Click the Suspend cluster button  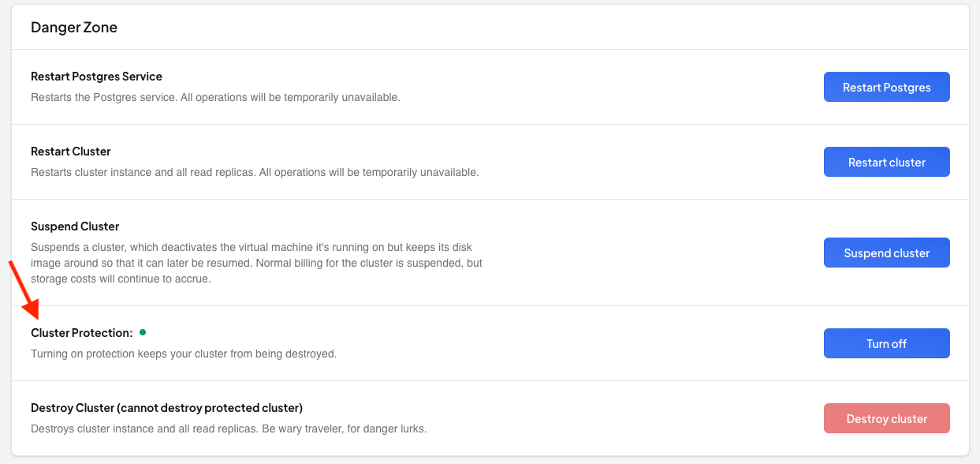(x=886, y=253)
